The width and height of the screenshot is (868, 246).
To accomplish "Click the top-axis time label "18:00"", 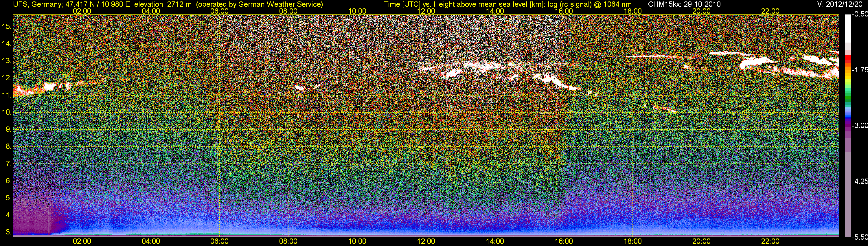I will pyautogui.click(x=632, y=11).
